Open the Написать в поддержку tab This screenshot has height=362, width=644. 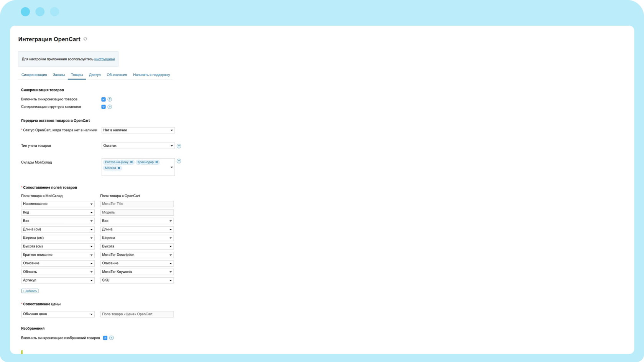pyautogui.click(x=151, y=75)
